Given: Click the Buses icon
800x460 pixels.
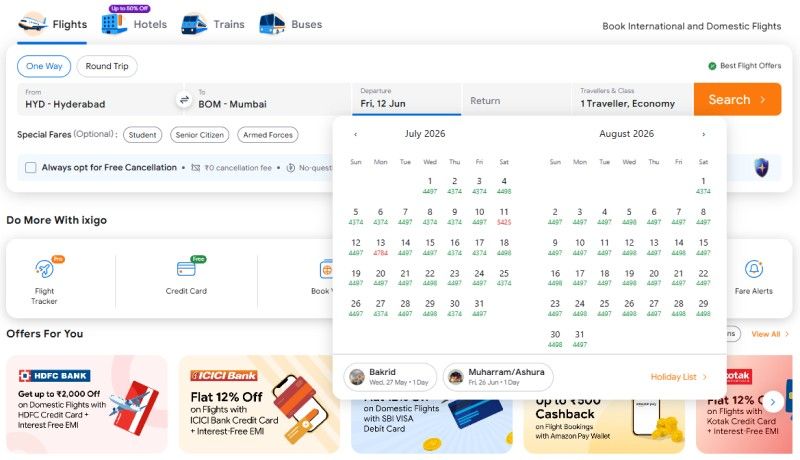Looking at the screenshot, I should tap(272, 23).
